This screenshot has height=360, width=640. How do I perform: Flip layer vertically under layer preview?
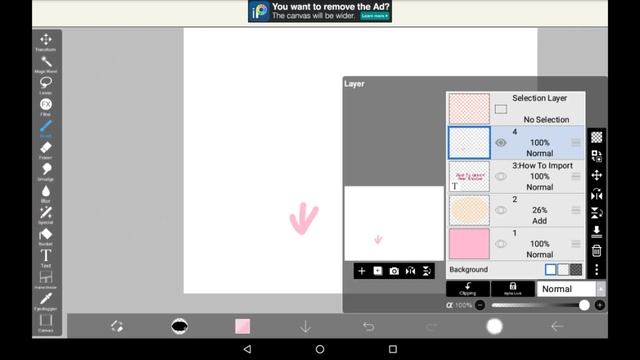(x=427, y=271)
